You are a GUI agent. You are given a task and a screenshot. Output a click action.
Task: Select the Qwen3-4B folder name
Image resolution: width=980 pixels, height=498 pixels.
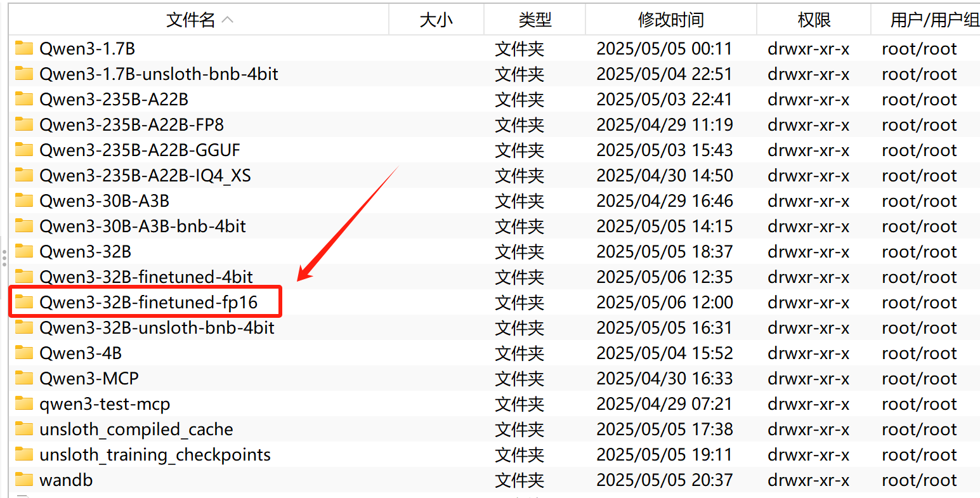(81, 353)
